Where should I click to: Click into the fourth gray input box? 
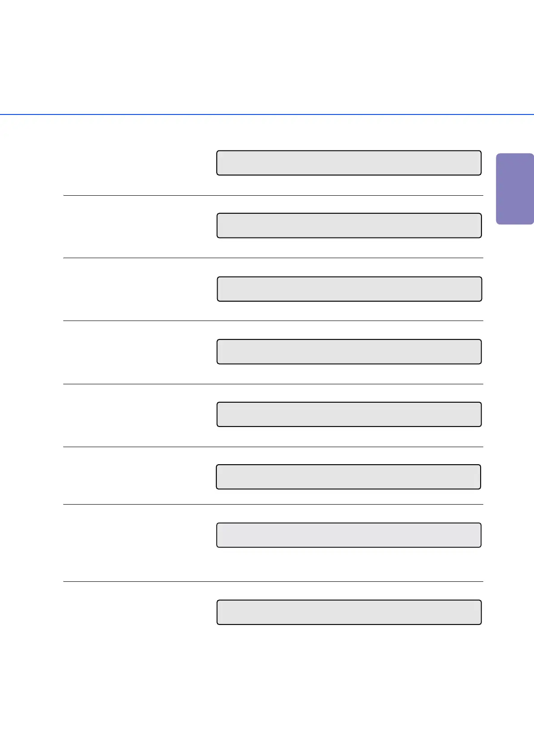click(349, 352)
